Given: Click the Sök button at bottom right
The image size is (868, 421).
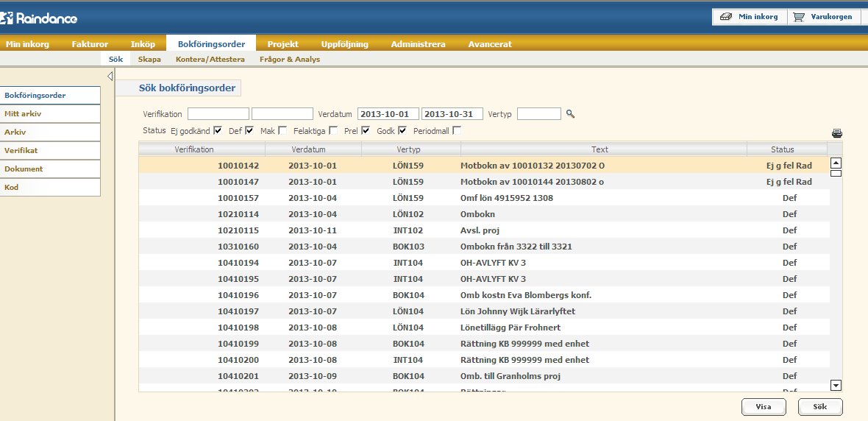Looking at the screenshot, I should click(820, 406).
